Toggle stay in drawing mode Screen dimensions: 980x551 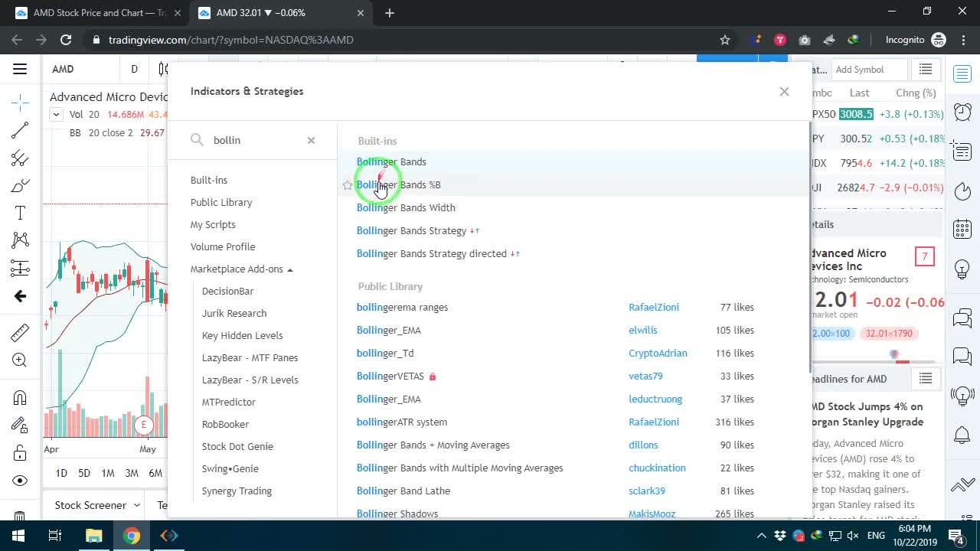(20, 425)
